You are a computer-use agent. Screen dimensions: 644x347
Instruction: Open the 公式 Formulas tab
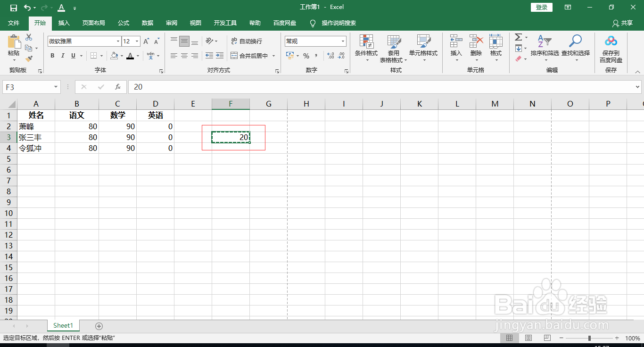(124, 23)
